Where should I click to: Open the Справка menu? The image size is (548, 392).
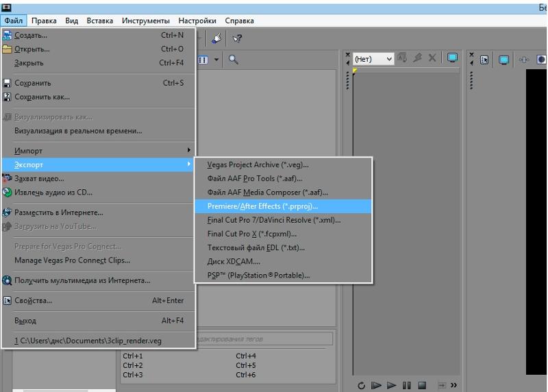(x=239, y=21)
